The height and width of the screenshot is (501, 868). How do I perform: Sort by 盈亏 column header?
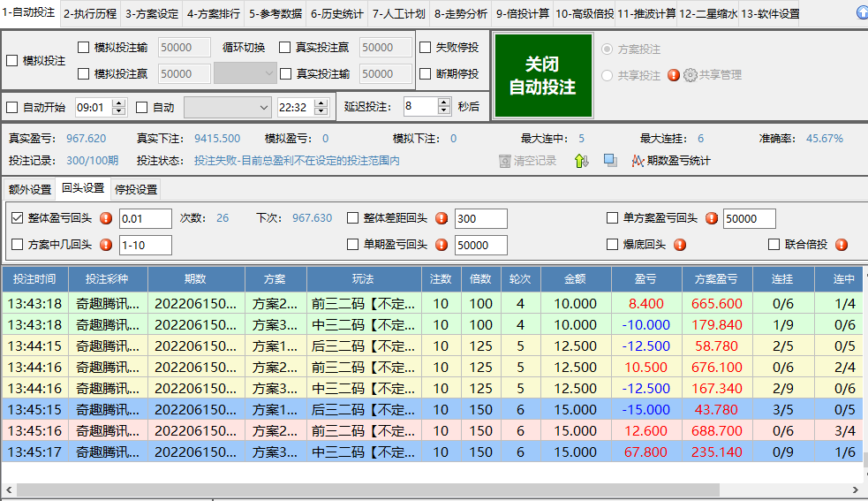coord(646,279)
